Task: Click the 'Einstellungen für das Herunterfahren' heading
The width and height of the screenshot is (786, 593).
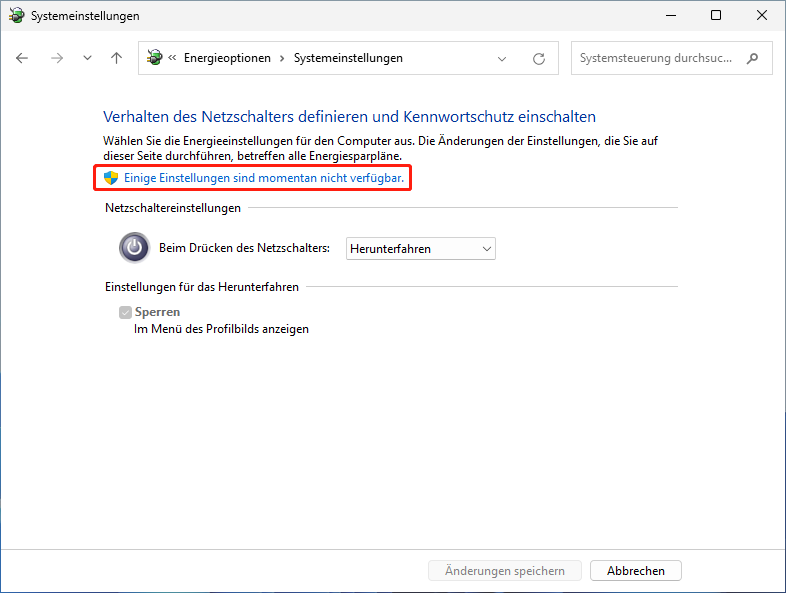Action: pos(202,287)
